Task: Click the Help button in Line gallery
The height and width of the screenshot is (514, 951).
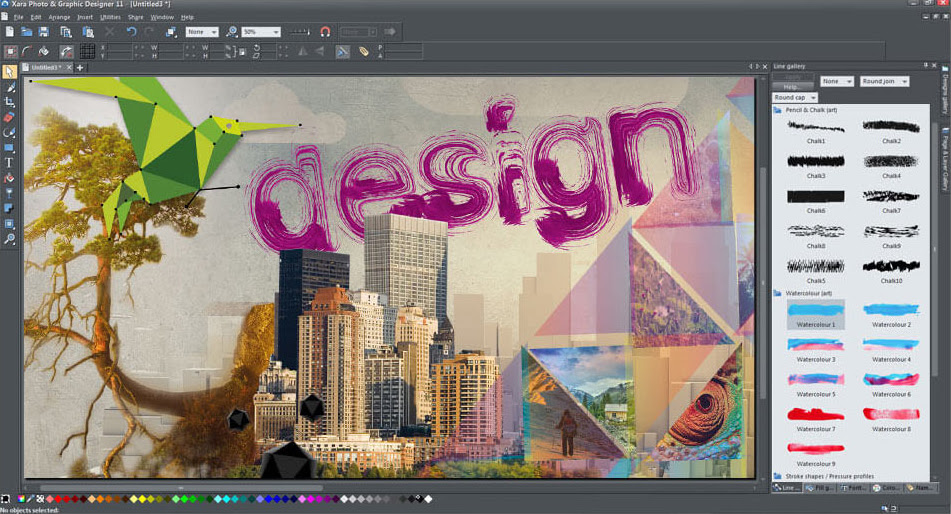Action: (x=791, y=87)
